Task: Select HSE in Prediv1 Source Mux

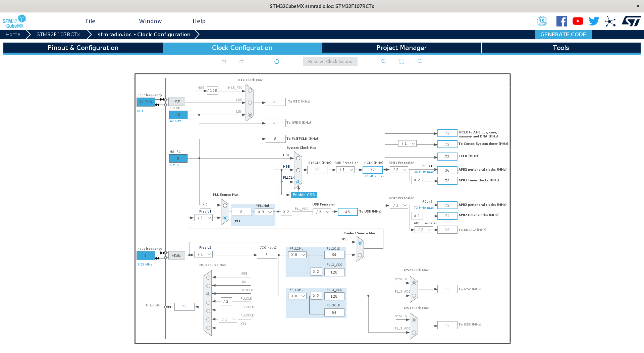Action: pyautogui.click(x=360, y=243)
